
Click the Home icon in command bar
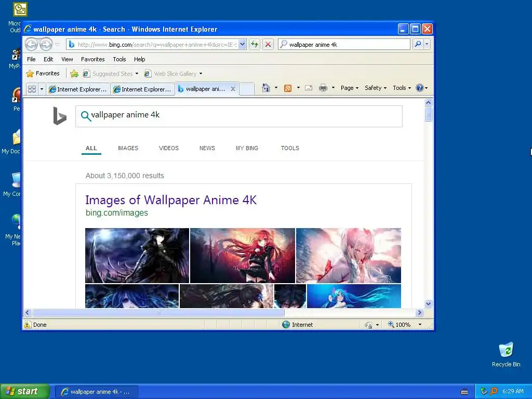(266, 88)
